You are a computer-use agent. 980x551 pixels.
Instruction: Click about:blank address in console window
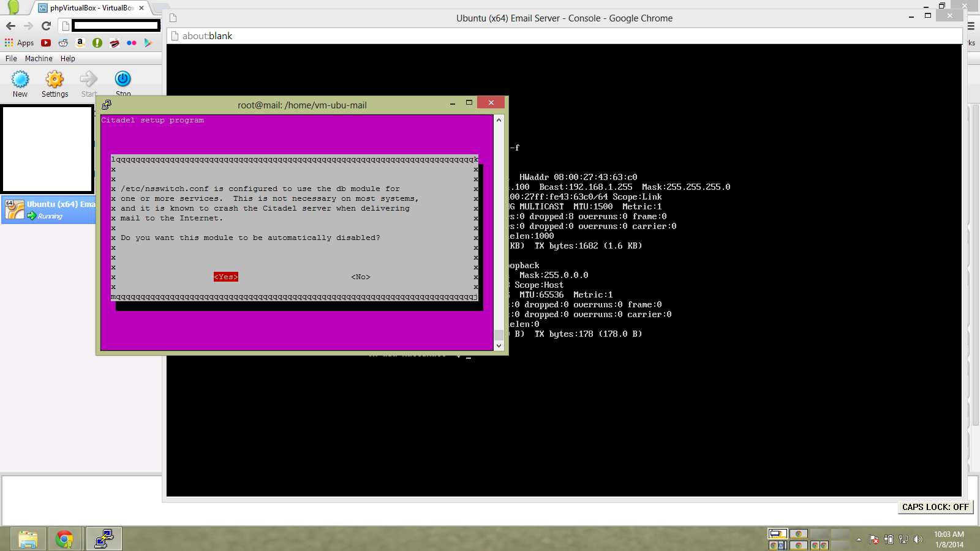click(x=208, y=36)
